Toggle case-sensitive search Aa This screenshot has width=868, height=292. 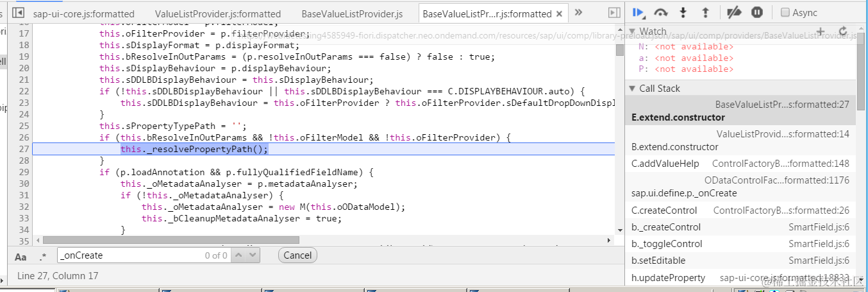[21, 256]
